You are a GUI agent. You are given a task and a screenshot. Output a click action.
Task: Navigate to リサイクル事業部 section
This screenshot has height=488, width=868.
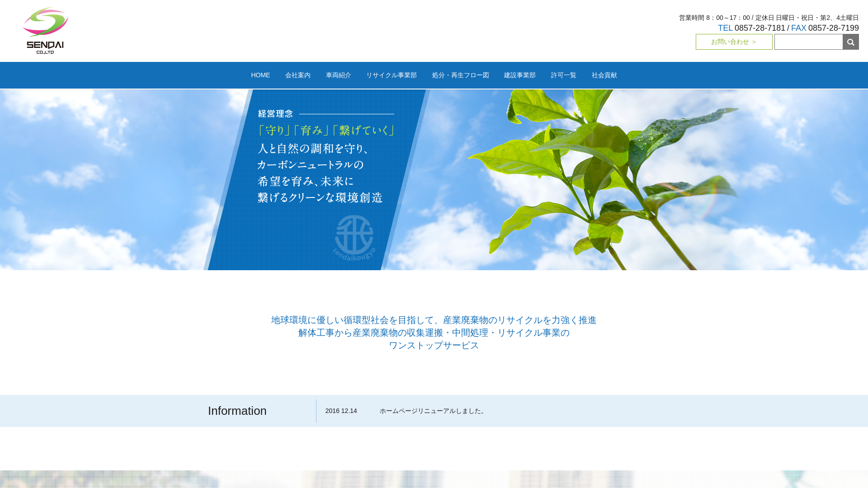(392, 75)
